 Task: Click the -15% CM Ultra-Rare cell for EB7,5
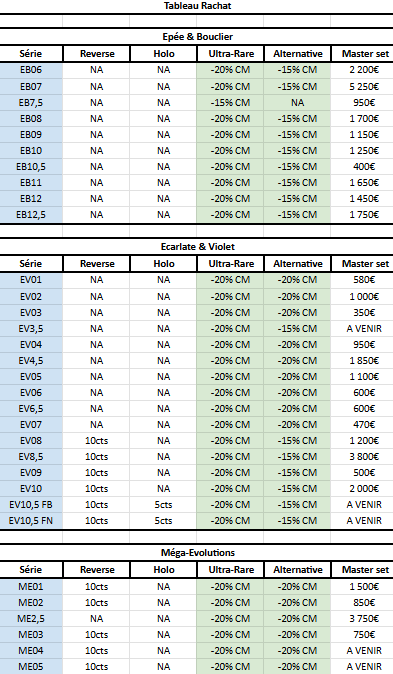click(x=230, y=103)
